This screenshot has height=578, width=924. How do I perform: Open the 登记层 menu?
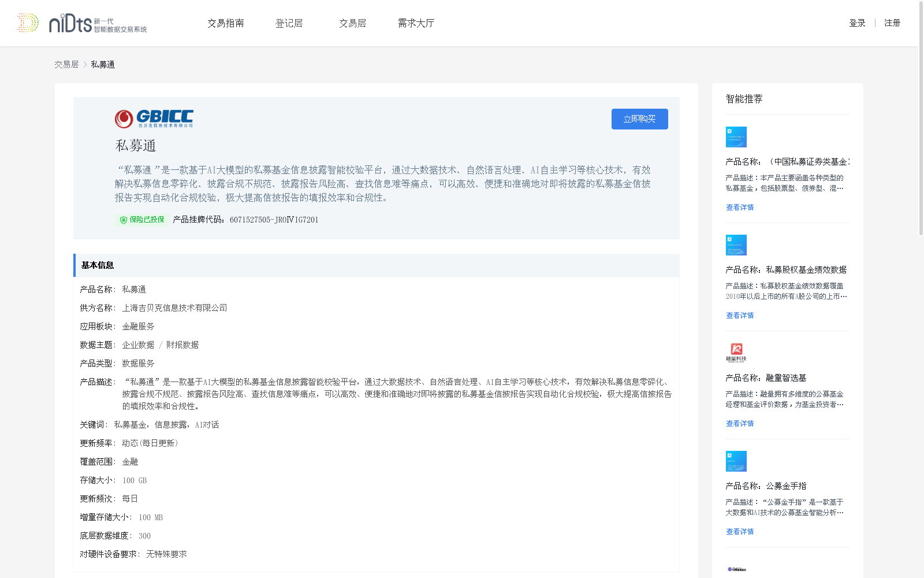click(289, 23)
